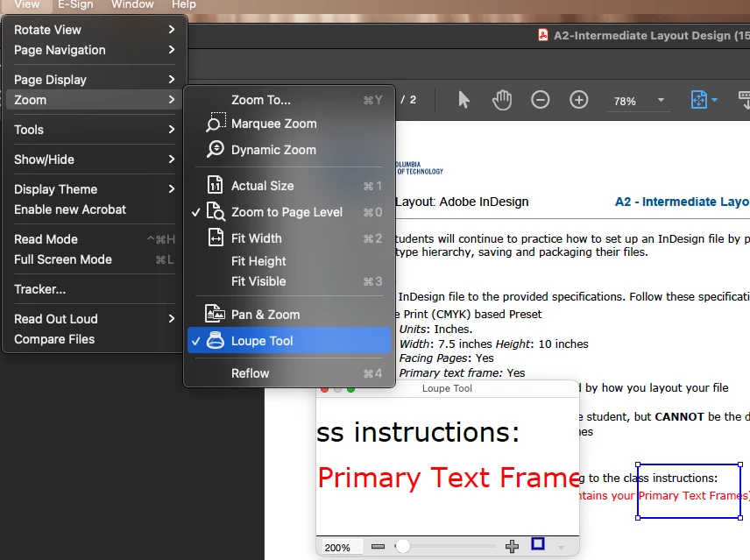This screenshot has height=560, width=750.
Task: Click the PDF document icon in title bar
Action: coord(543,35)
